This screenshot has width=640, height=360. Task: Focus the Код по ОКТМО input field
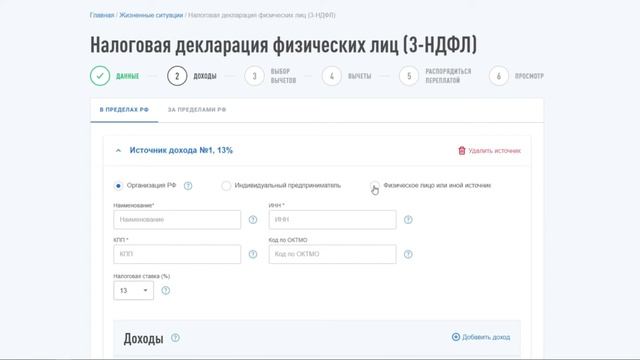332,254
